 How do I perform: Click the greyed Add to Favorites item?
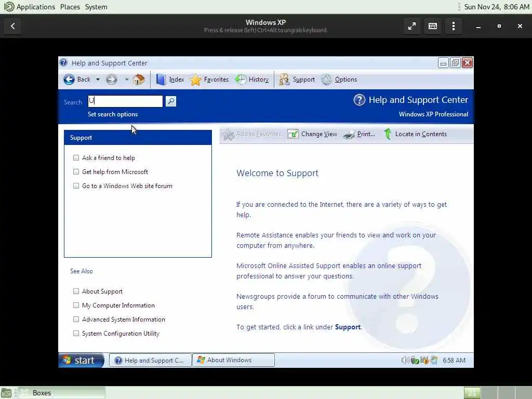tap(252, 134)
